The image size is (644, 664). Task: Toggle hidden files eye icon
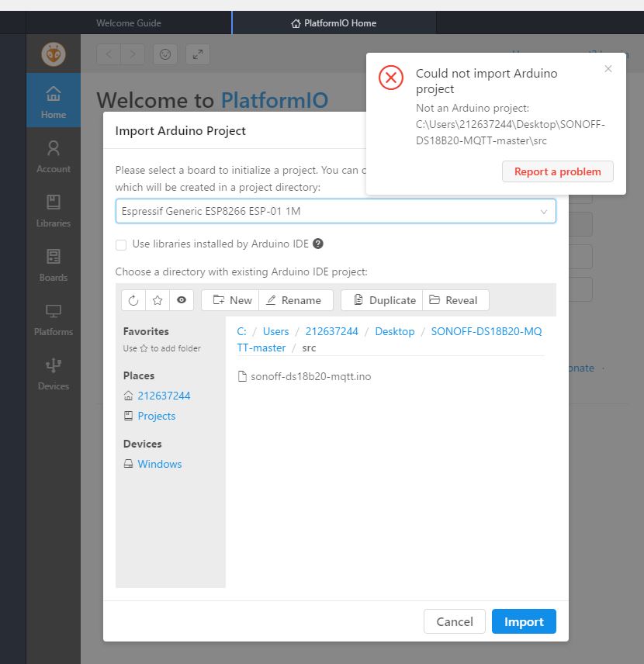pyautogui.click(x=182, y=300)
